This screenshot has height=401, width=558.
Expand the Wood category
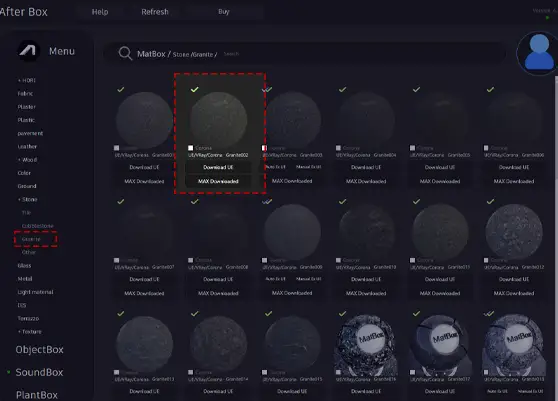tap(27, 160)
